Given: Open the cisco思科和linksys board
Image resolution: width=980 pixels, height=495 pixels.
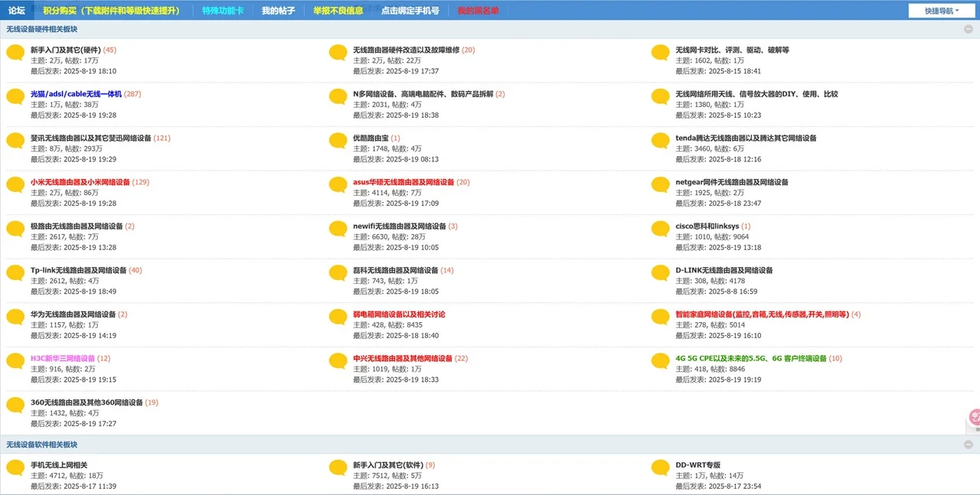Looking at the screenshot, I should point(707,226).
